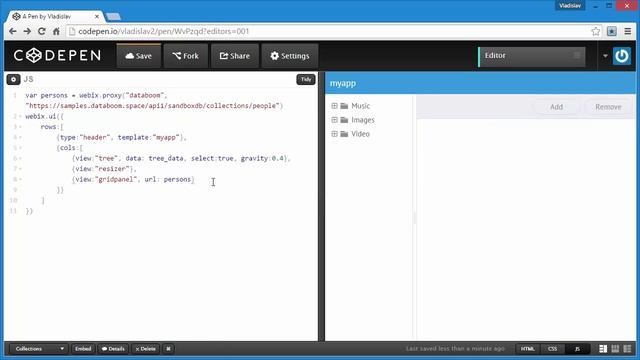Click the Video folder icon

344,133
